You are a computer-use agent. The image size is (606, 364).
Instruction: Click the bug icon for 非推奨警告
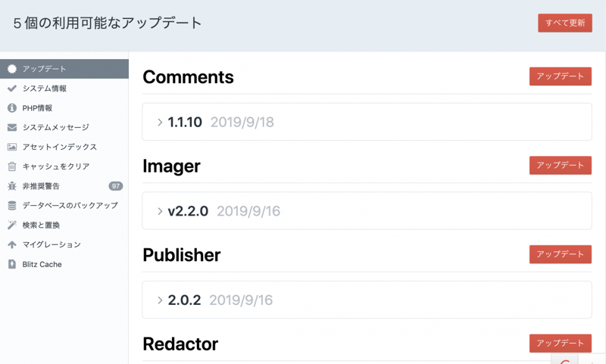pos(12,186)
